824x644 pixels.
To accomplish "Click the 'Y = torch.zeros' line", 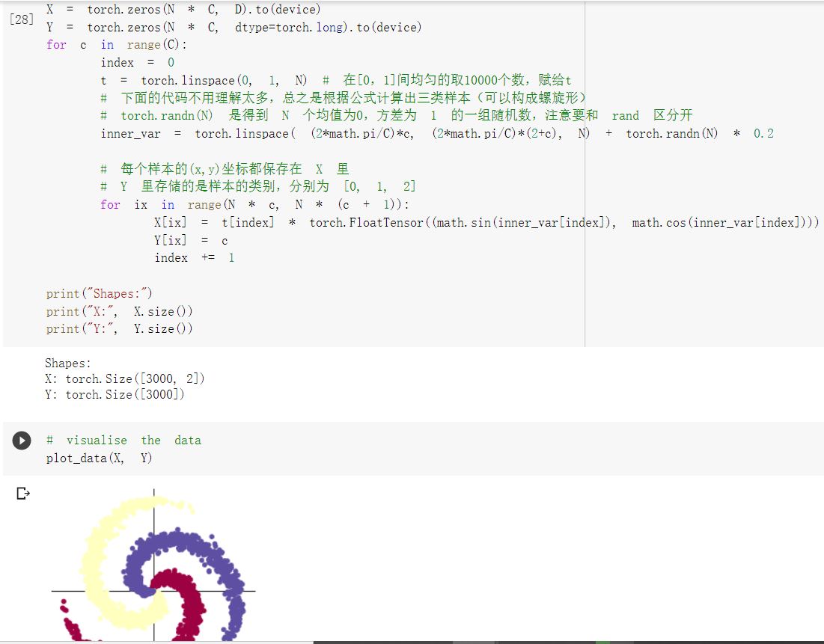I will (234, 27).
